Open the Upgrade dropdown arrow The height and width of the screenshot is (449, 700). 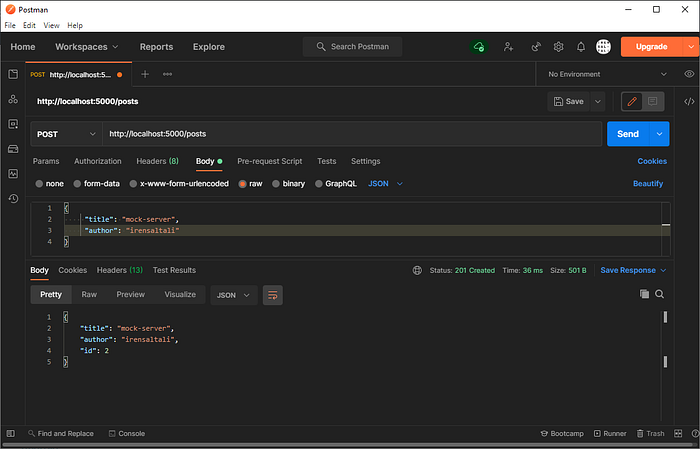tap(691, 46)
